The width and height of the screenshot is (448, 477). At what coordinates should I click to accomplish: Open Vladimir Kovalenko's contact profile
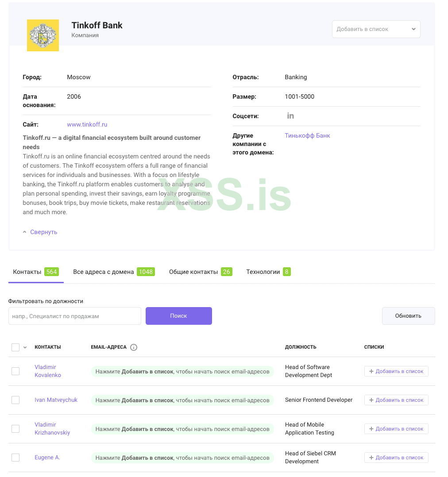[x=48, y=371]
